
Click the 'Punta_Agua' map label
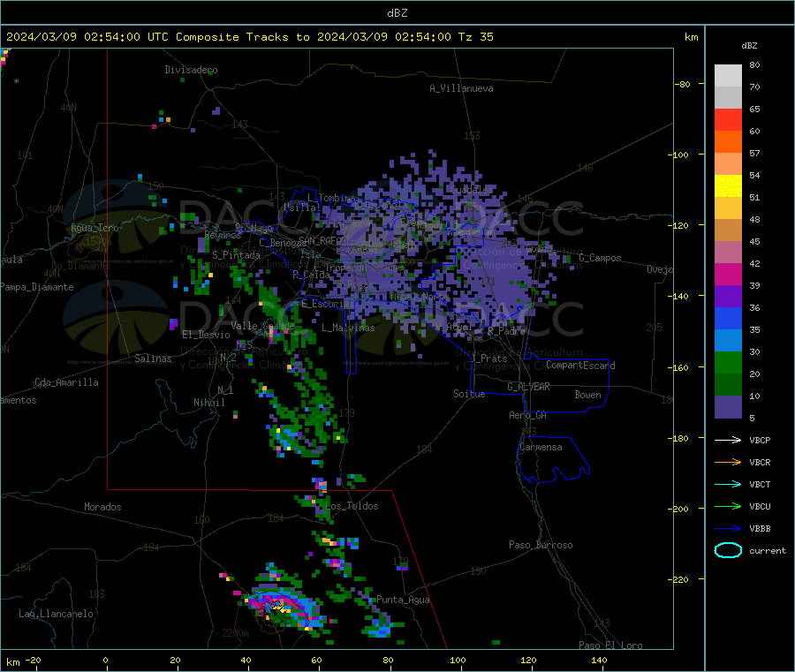[403, 600]
